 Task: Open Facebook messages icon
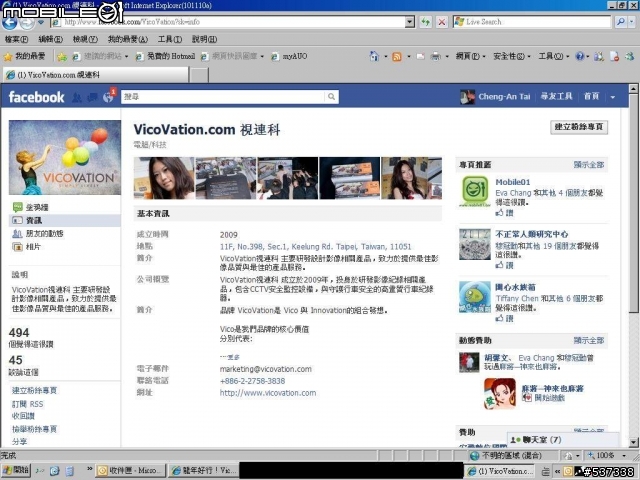(x=93, y=98)
